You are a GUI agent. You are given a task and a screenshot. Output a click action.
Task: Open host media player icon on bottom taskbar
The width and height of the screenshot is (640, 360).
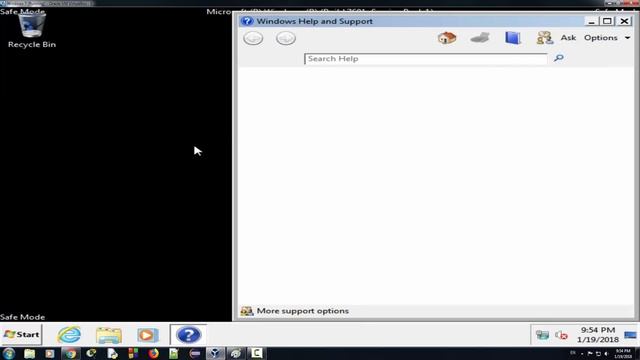click(49, 353)
